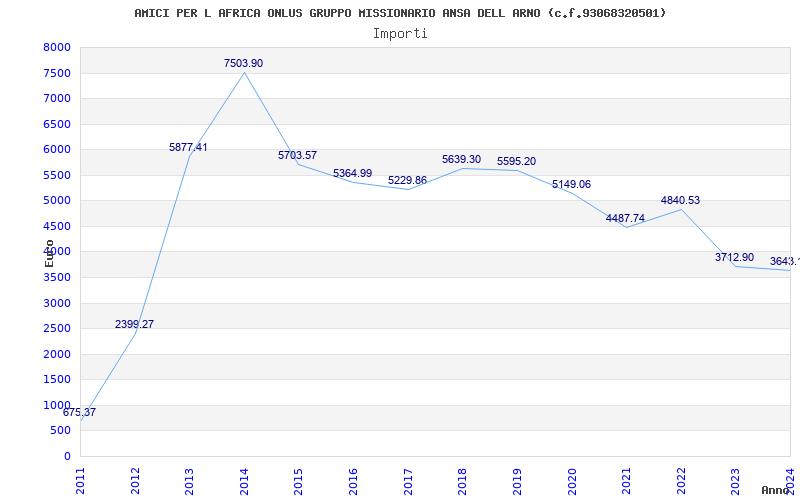Select the 5877.41 data label
Image resolution: width=800 pixels, height=500 pixels.
point(188,147)
